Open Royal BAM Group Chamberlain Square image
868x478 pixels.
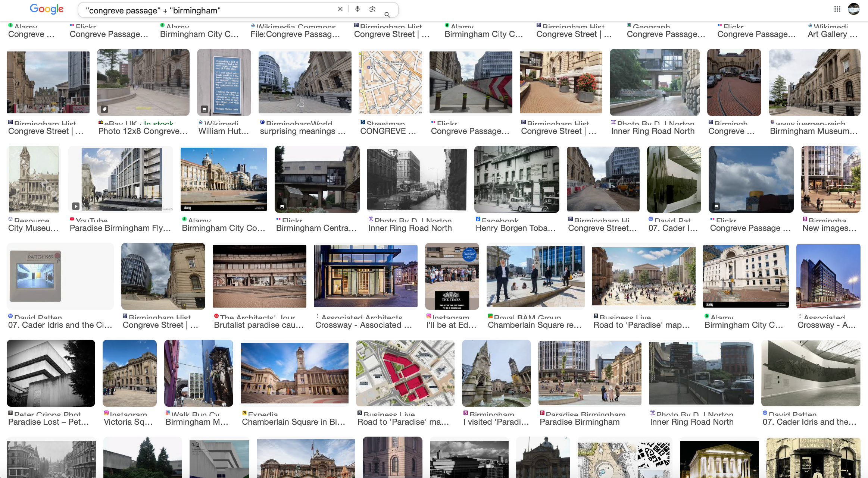coord(535,276)
